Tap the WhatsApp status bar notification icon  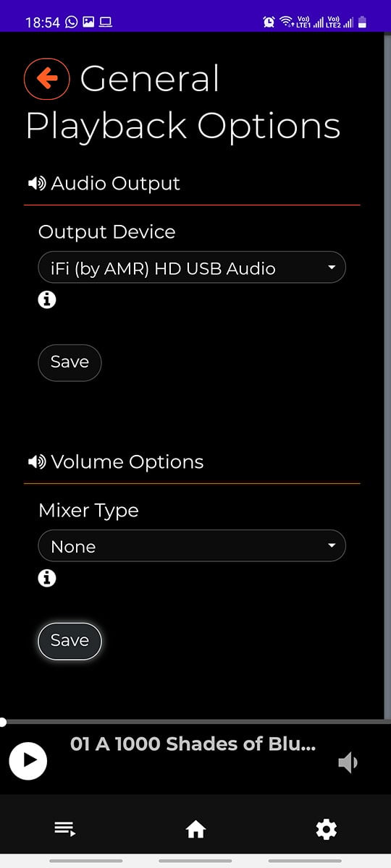click(71, 22)
